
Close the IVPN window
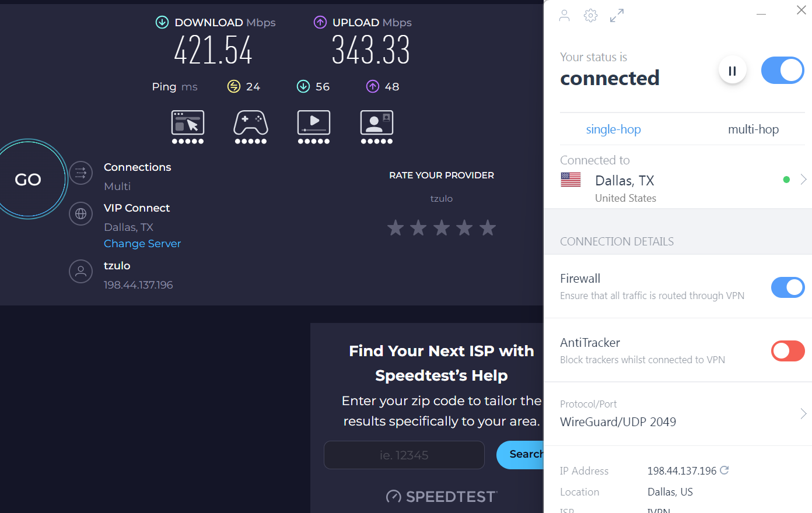[x=801, y=10]
